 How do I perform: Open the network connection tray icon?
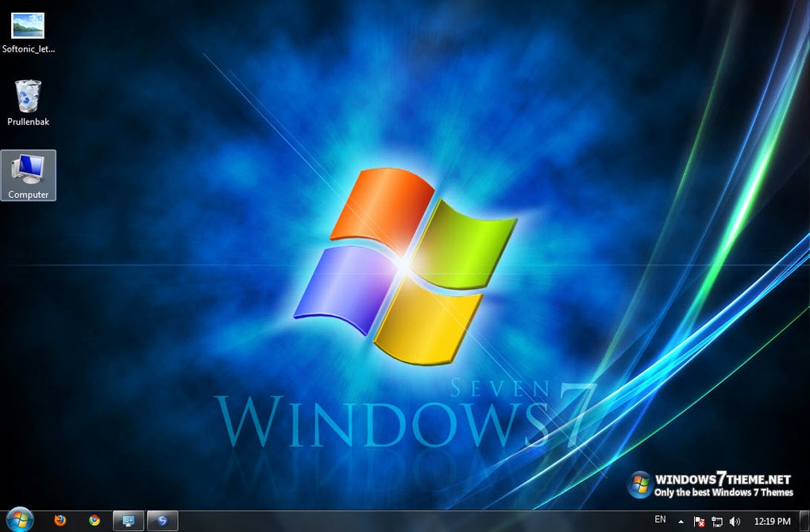click(x=717, y=522)
